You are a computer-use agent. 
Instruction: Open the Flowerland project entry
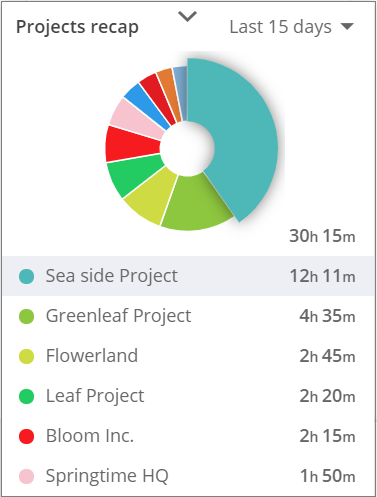click(189, 356)
